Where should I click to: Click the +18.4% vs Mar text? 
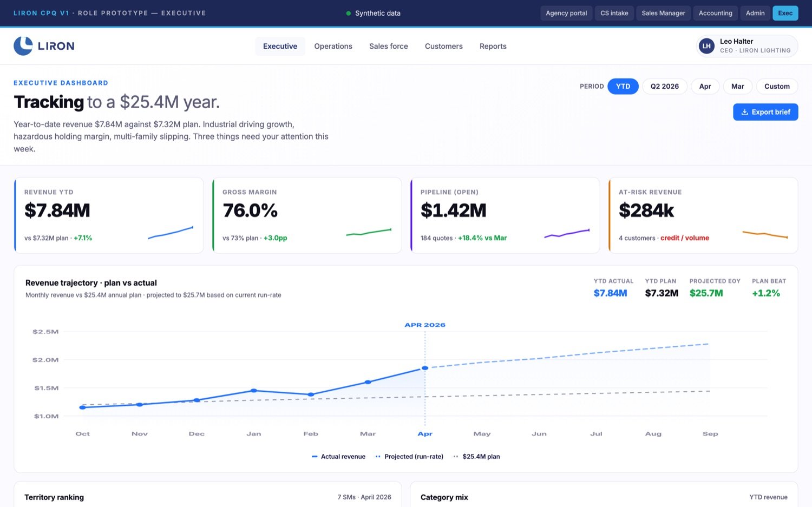tap(482, 238)
